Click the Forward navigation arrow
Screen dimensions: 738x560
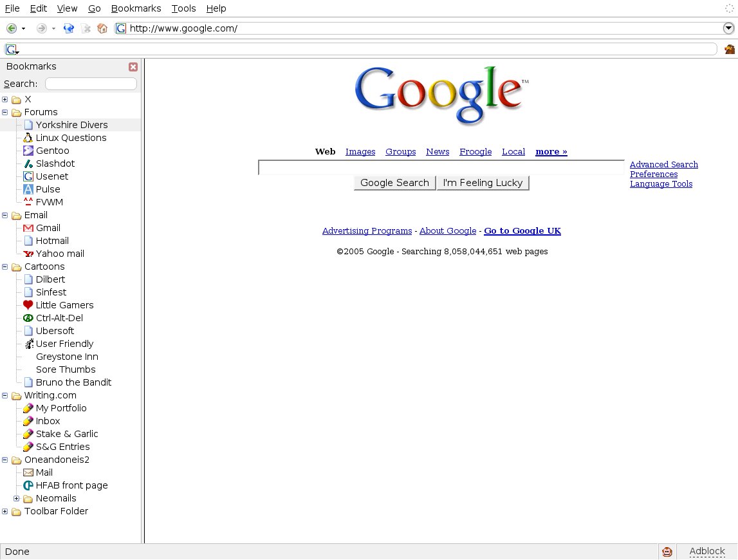coord(41,28)
